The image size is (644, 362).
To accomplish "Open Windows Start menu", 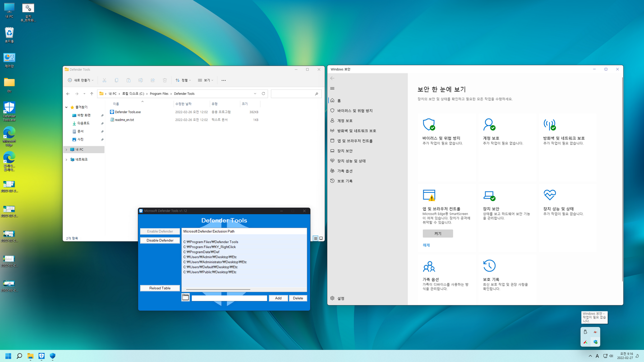I will click(x=8, y=356).
